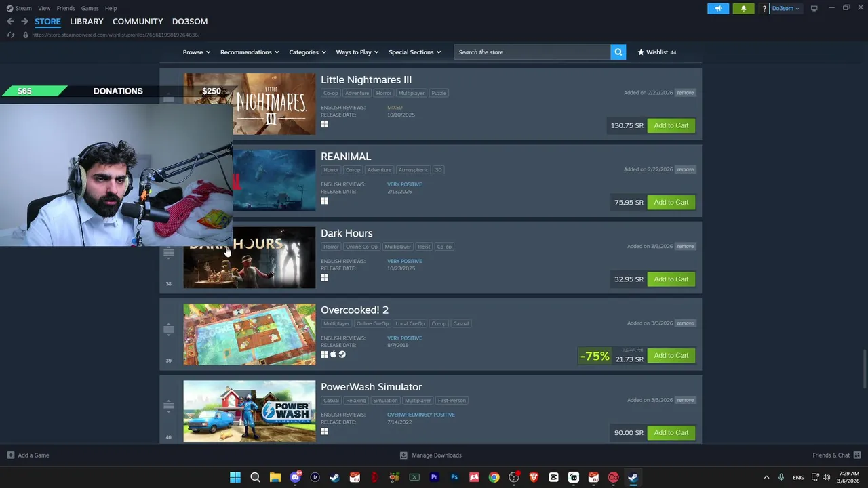Remove PowerWash Simulator from the wishlist
Image resolution: width=868 pixels, height=488 pixels.
coord(685,400)
